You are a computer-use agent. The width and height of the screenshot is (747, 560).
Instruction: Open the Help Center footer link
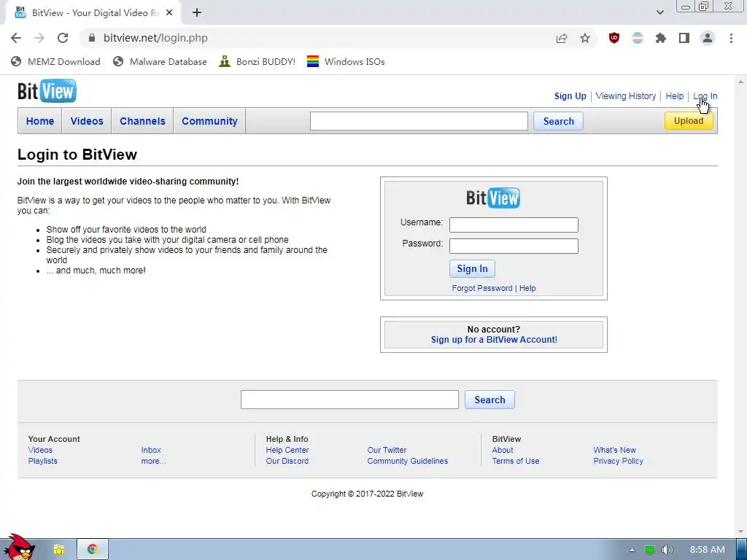pos(287,450)
